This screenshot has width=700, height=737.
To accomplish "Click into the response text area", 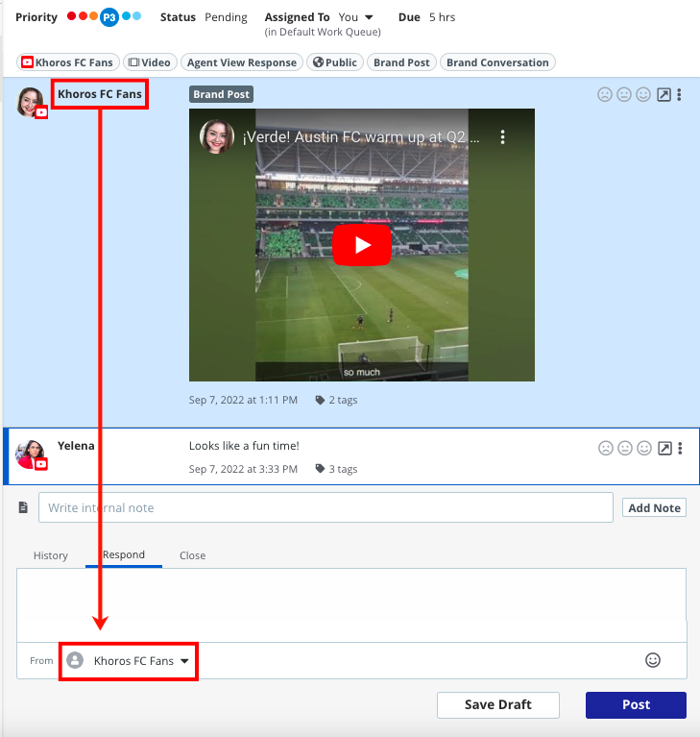I will (x=351, y=605).
